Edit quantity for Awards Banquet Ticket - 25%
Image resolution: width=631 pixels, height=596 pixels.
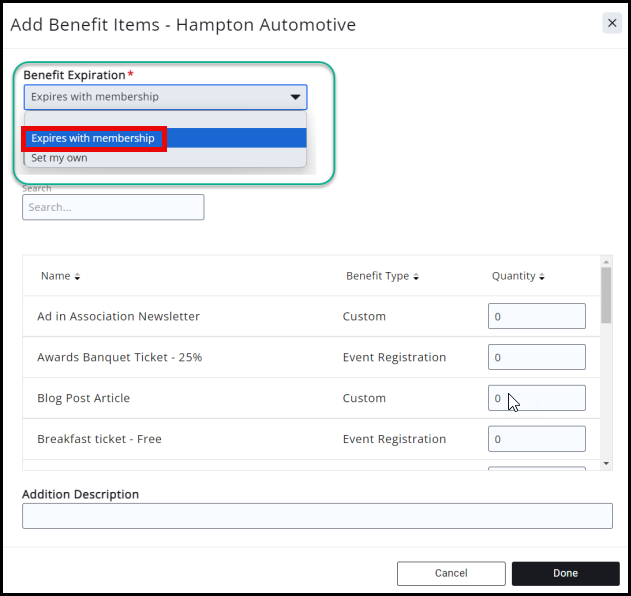pos(536,357)
